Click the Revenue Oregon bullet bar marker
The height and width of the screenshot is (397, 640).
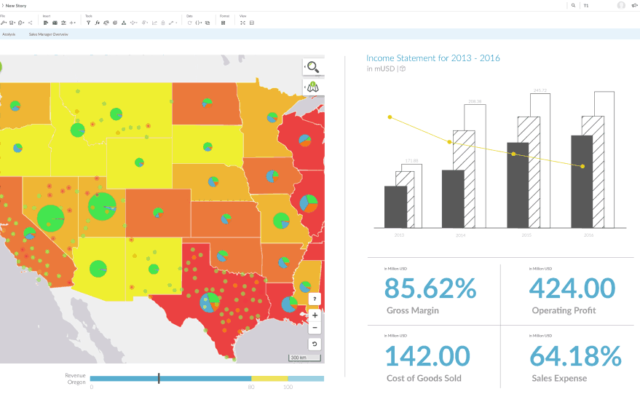coord(159,378)
